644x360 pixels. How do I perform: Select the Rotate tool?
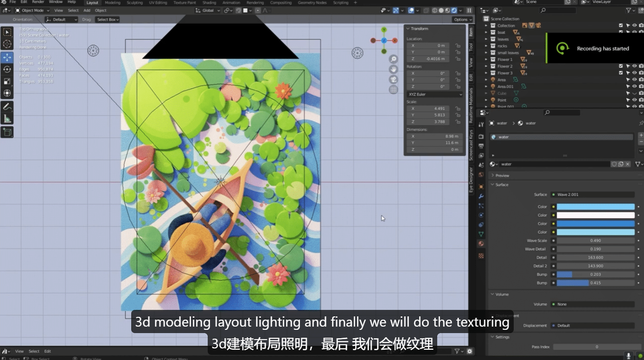(7, 69)
